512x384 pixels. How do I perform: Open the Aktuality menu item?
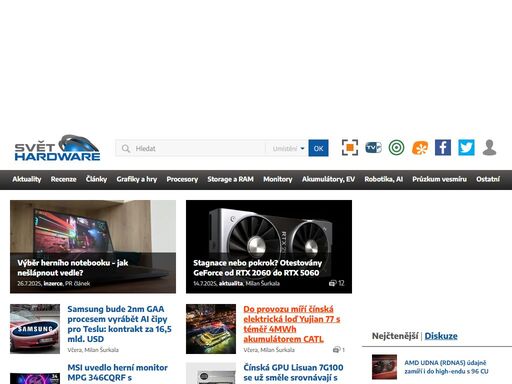click(x=27, y=179)
